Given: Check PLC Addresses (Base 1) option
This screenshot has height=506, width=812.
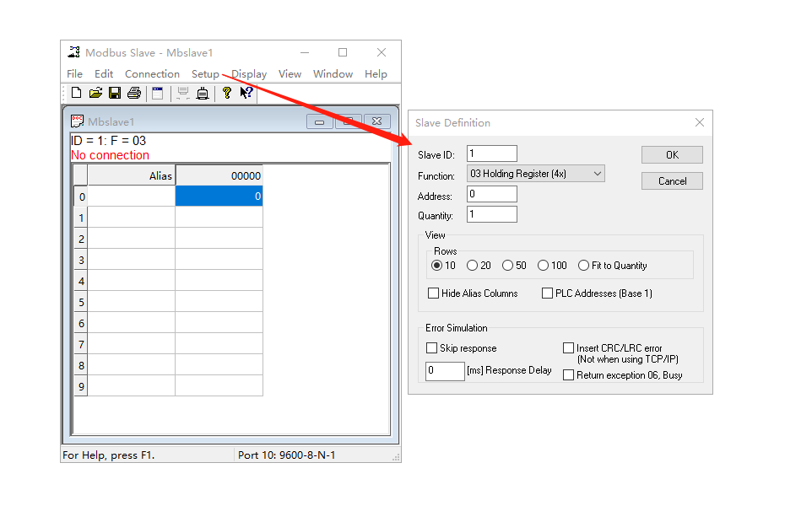Looking at the screenshot, I should [548, 293].
